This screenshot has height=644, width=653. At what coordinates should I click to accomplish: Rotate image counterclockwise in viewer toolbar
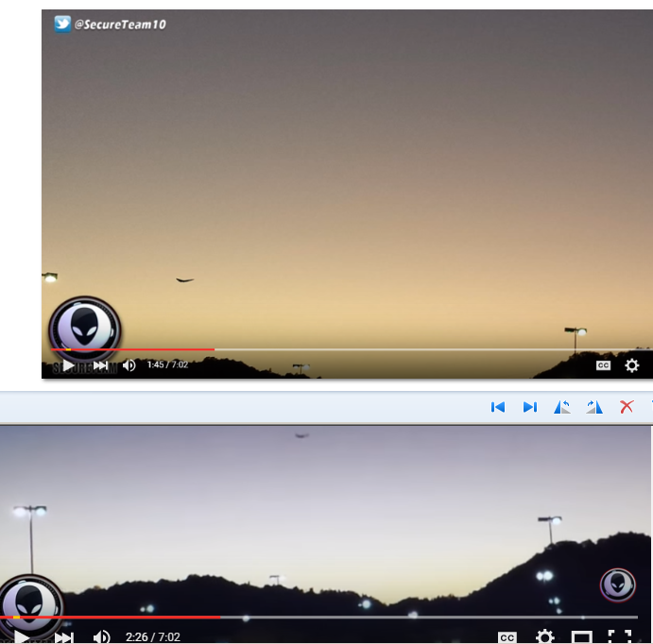[562, 407]
